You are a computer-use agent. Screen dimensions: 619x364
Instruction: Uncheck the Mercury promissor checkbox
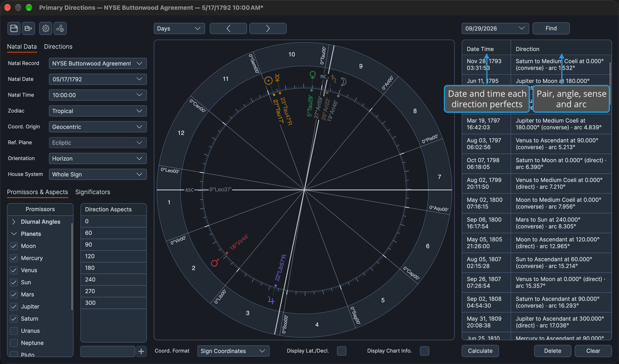point(14,258)
